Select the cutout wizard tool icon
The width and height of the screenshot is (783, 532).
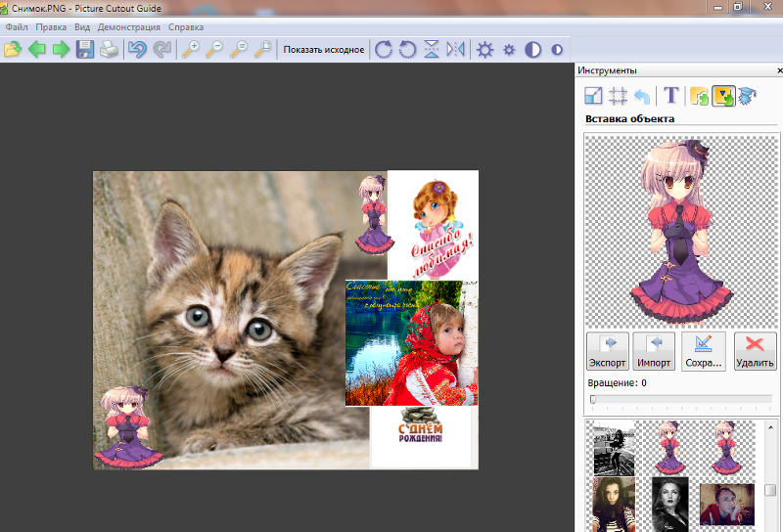coord(747,96)
